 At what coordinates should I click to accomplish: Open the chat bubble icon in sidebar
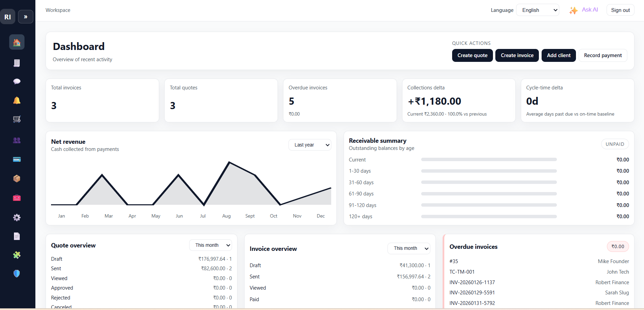[17, 81]
